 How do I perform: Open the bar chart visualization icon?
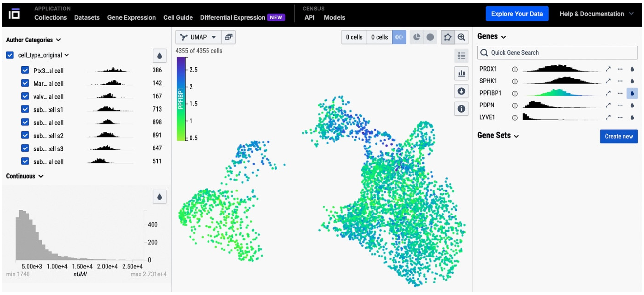click(461, 73)
